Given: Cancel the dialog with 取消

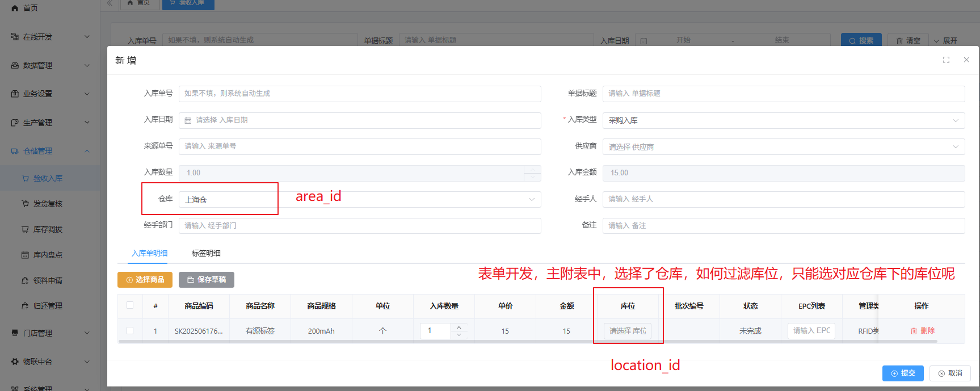Looking at the screenshot, I should tap(950, 373).
